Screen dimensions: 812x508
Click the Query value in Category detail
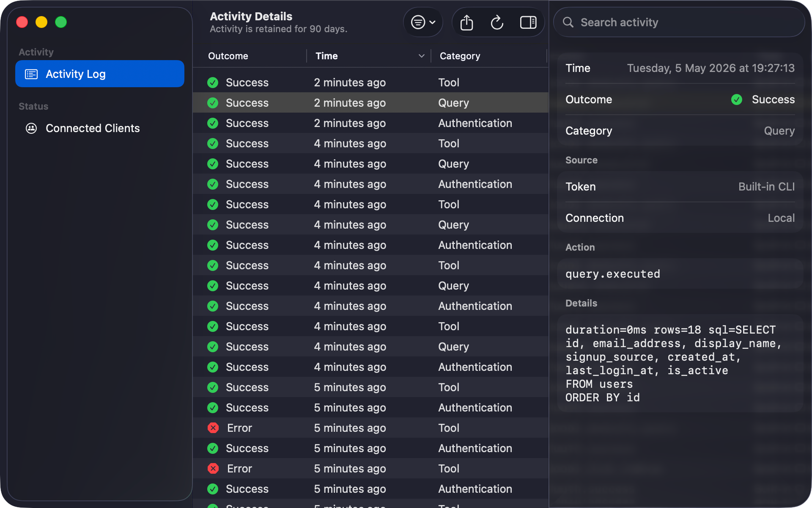click(779, 131)
